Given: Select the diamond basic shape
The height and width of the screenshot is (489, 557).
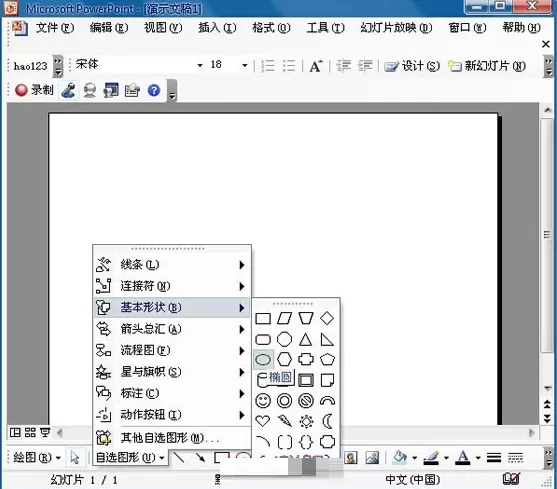Looking at the screenshot, I should click(x=327, y=318).
